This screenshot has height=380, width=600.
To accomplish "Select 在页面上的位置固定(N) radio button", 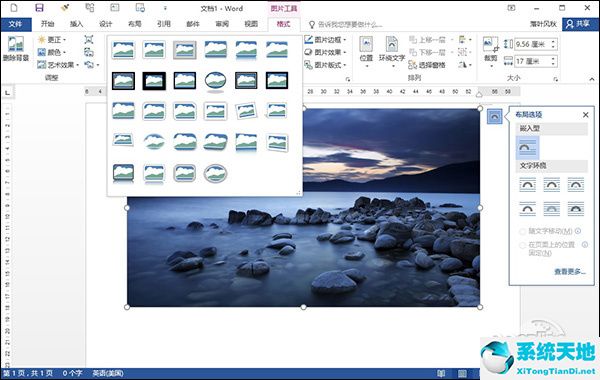I will 522,245.
